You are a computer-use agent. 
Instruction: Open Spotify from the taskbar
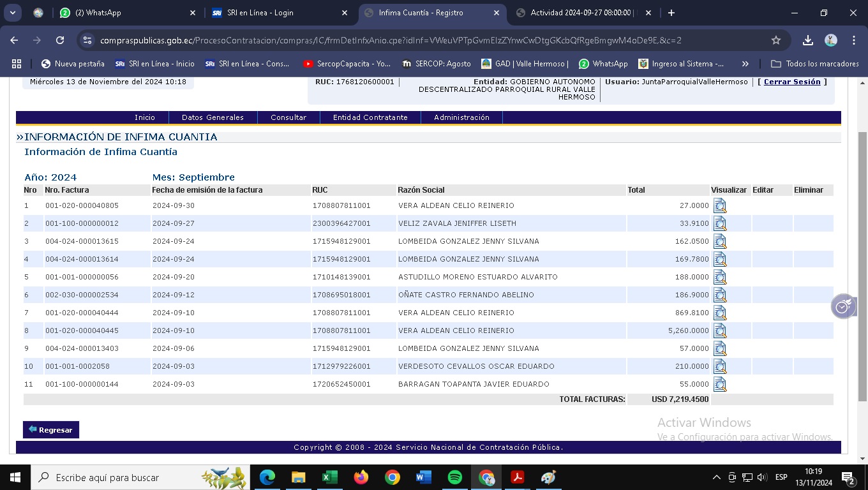(454, 477)
